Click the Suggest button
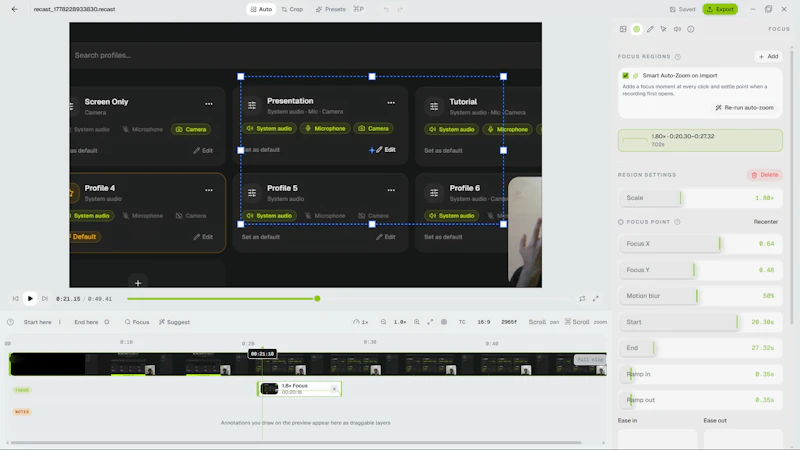Screen dimensions: 800x450 [x=174, y=322]
